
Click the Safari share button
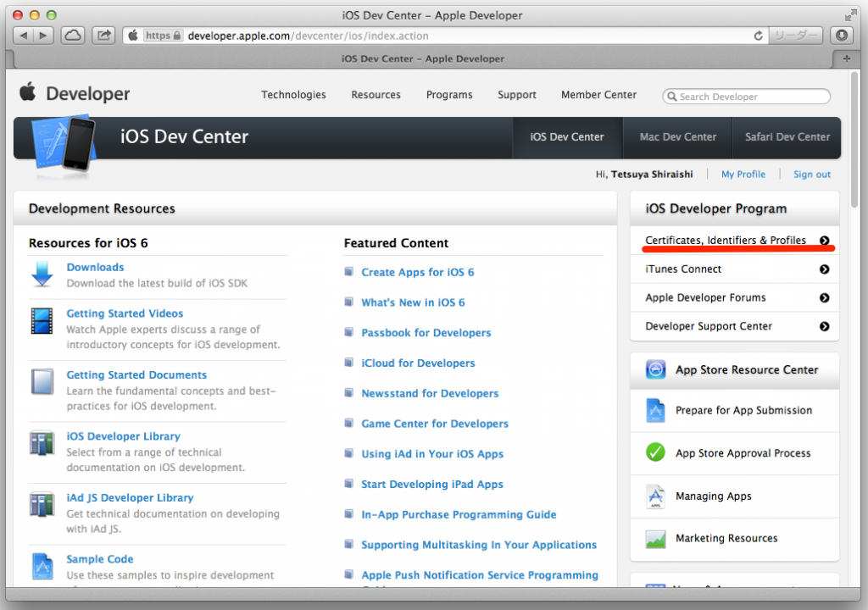pyautogui.click(x=103, y=36)
